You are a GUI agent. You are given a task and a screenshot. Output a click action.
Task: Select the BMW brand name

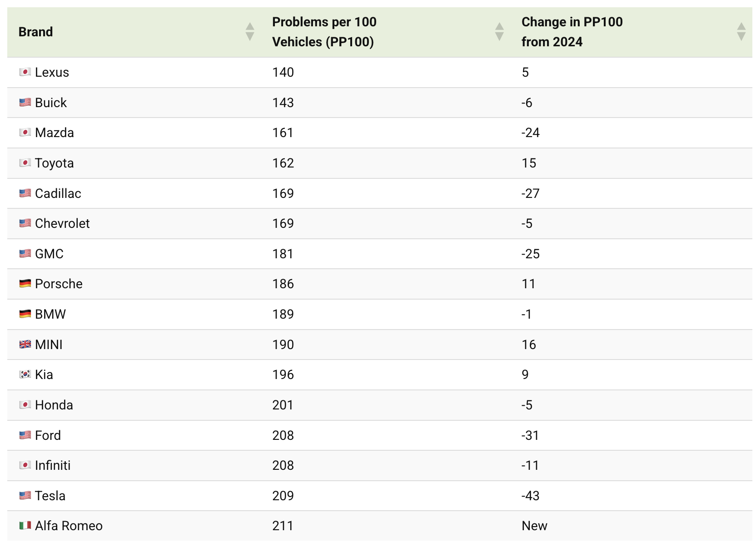point(50,314)
